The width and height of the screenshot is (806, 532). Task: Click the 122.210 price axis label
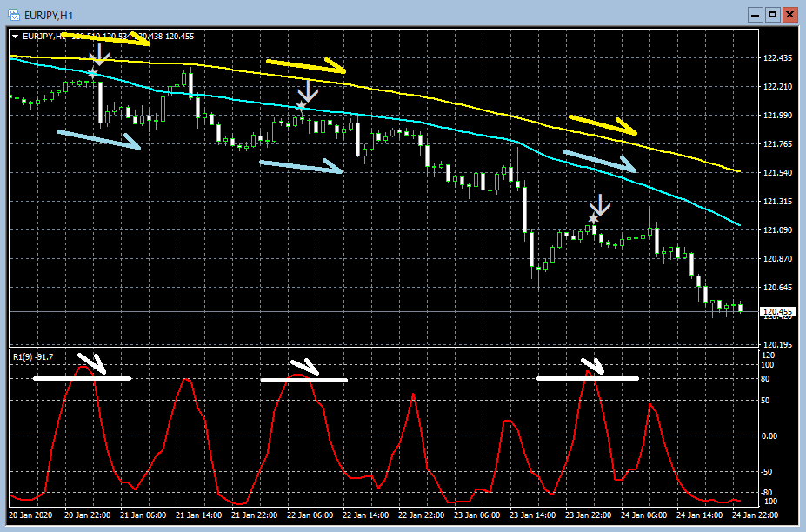(777, 86)
